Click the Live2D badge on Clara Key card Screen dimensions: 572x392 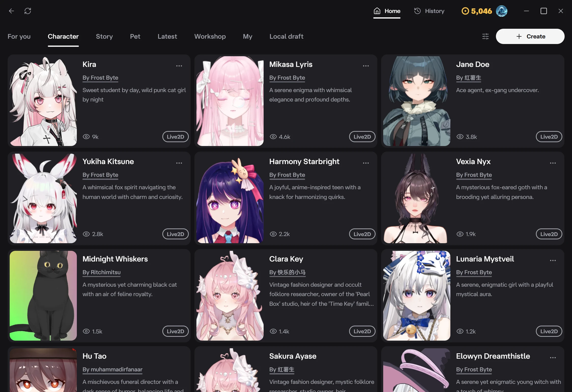pos(362,331)
